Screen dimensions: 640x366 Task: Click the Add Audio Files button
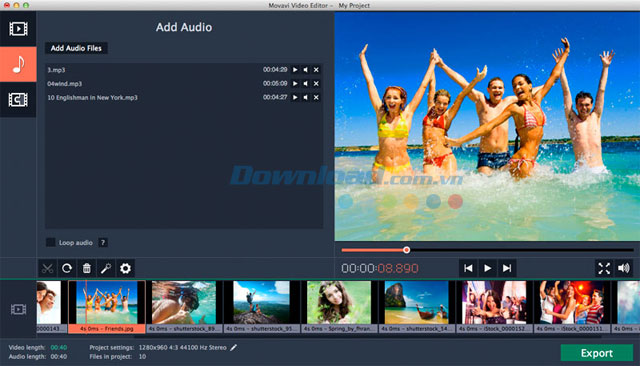tap(76, 48)
